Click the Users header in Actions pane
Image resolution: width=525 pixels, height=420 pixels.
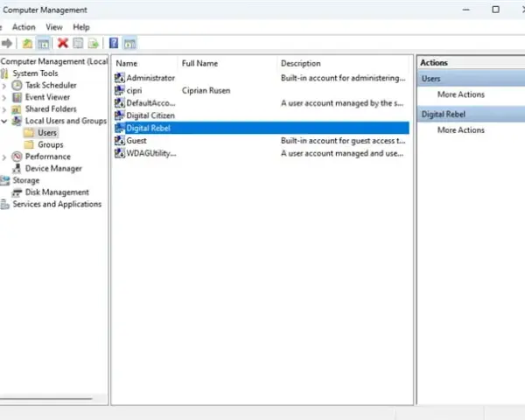471,79
